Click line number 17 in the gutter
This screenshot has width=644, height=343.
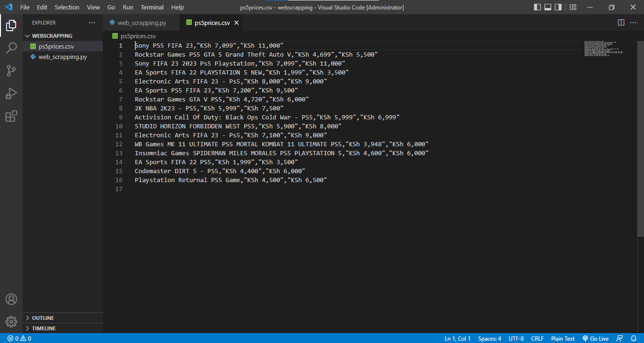[119, 189]
